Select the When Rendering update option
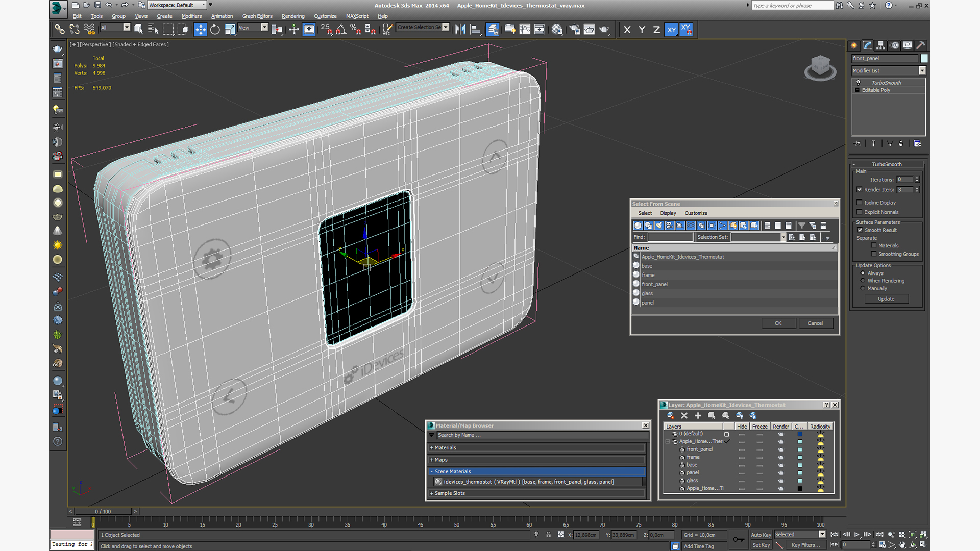980x551 pixels. pyautogui.click(x=863, y=281)
